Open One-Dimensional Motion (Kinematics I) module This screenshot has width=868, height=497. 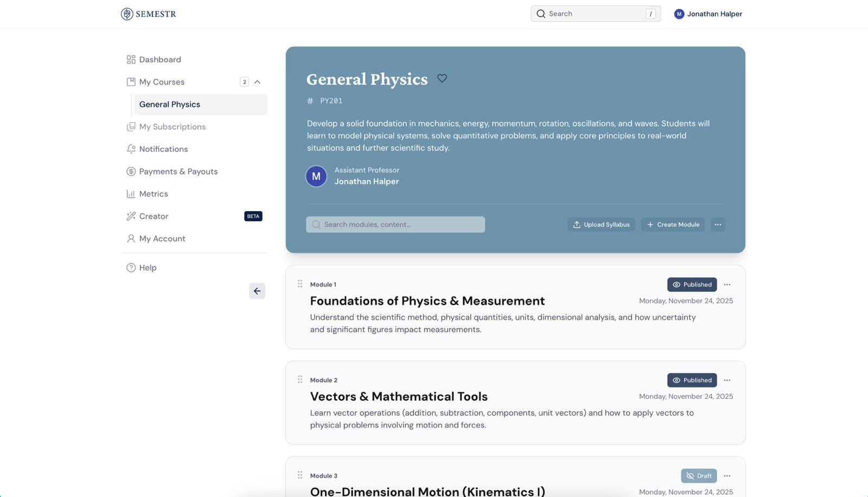[427, 492]
